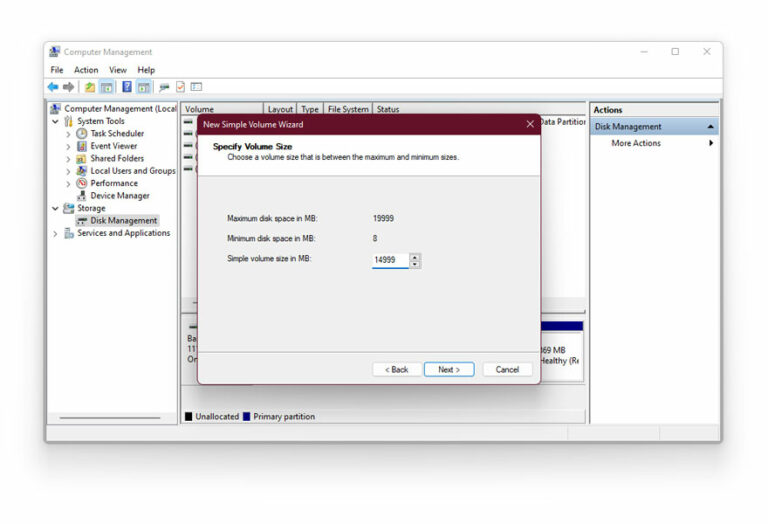Decrease volume size with down spinner
Screen dimensions: 768x524
click(415, 264)
